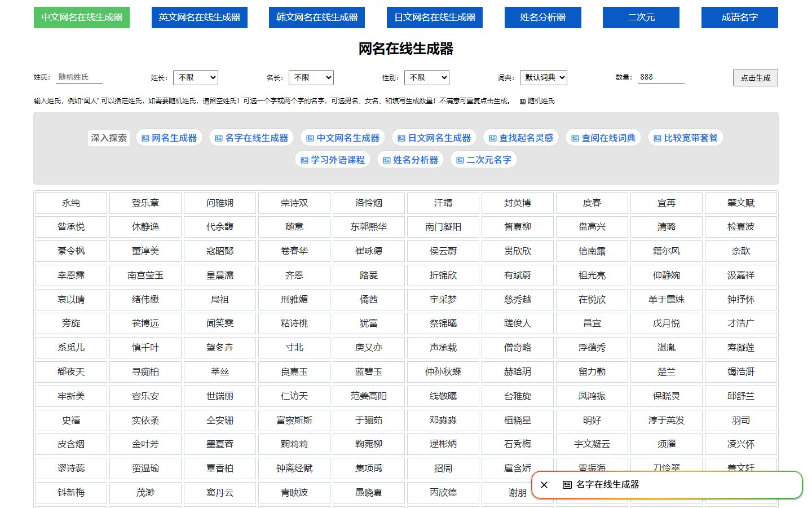Click the name 青映波
The height and width of the screenshot is (508, 812).
(294, 493)
